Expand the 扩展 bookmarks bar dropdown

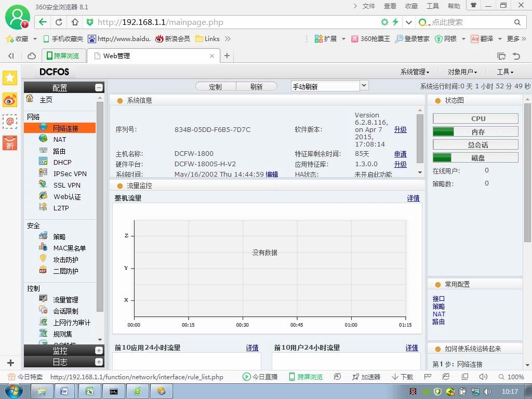344,38
